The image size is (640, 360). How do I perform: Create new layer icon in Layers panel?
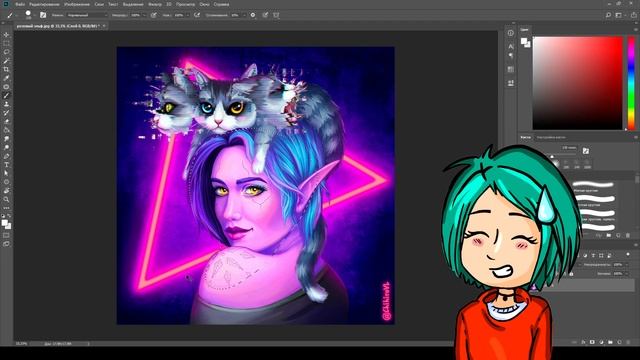tap(619, 342)
